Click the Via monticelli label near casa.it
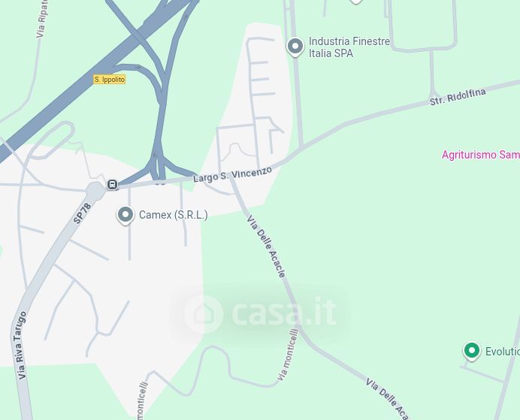520x420 pixels. click(x=288, y=355)
